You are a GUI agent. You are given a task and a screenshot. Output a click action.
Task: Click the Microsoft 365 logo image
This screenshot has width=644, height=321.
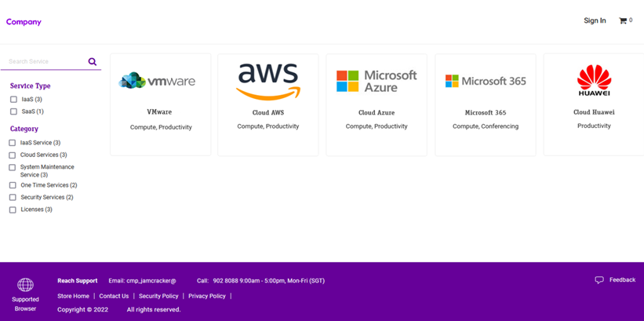click(486, 81)
